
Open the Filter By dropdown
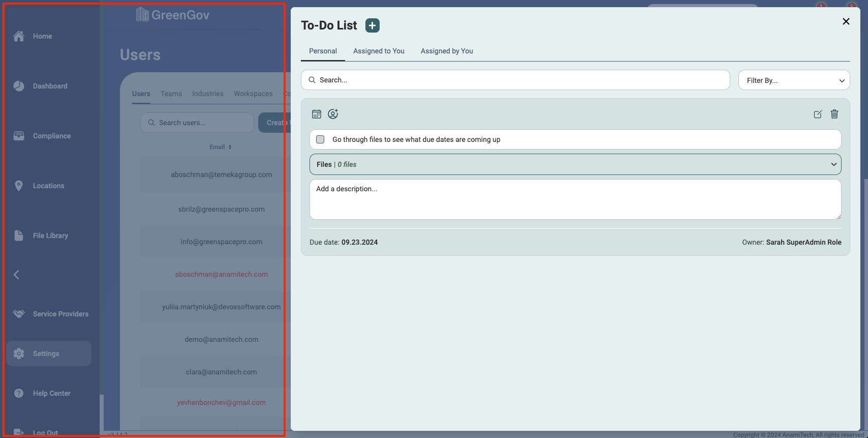click(x=794, y=80)
